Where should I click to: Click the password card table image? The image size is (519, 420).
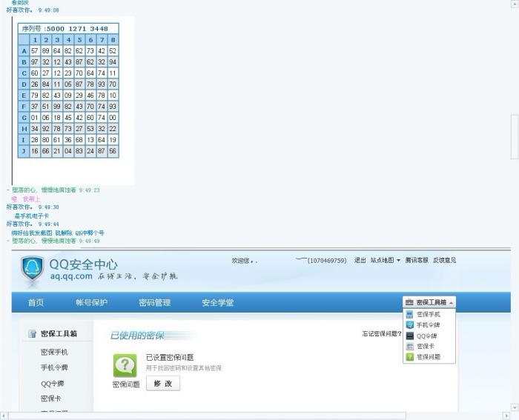coord(68,90)
